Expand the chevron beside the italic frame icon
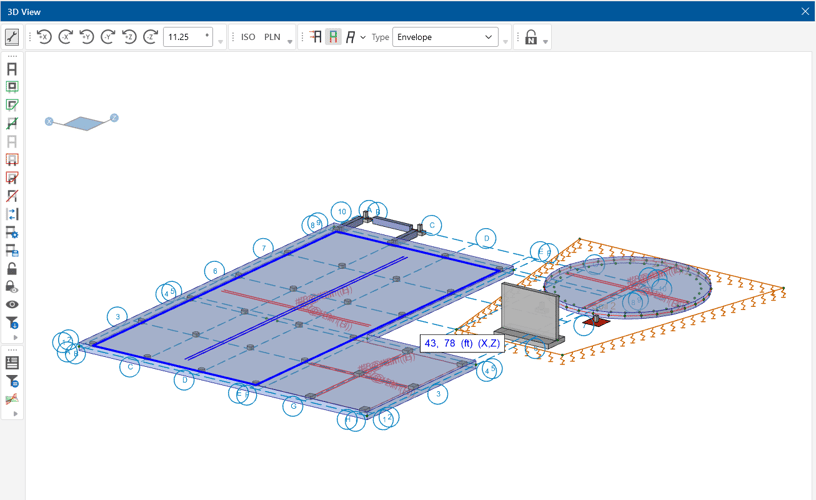This screenshot has width=816, height=500. pos(363,37)
